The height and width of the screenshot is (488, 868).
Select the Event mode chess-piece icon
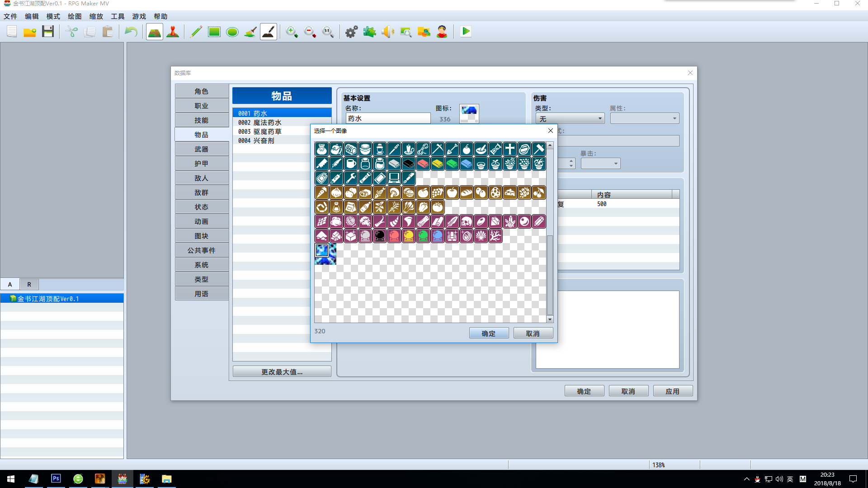point(173,32)
